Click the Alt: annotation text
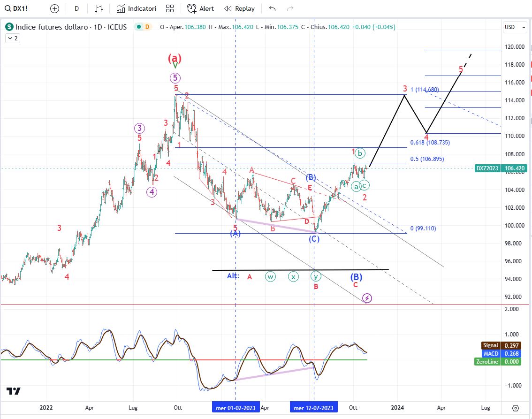This screenshot has height=419, width=532. tap(233, 276)
